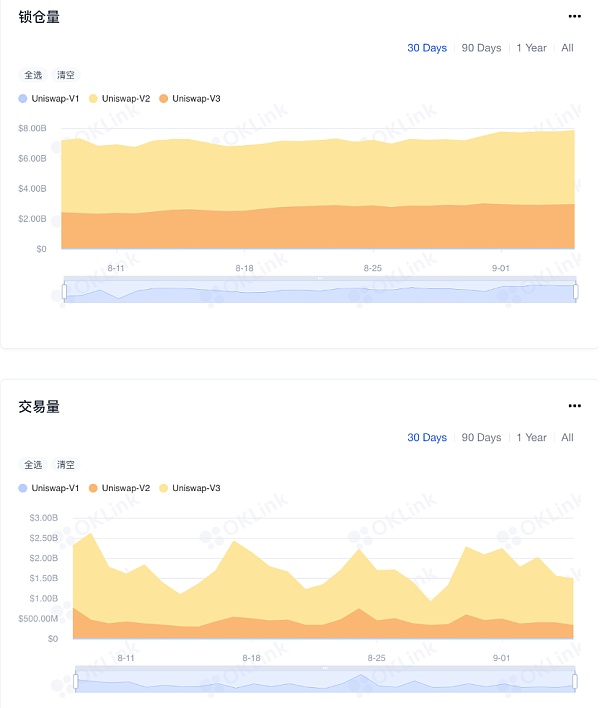Screen dimensions: 600x708
Task: Toggle Uniswap-V3 series in 锁仓量 legend
Action: [x=190, y=98]
